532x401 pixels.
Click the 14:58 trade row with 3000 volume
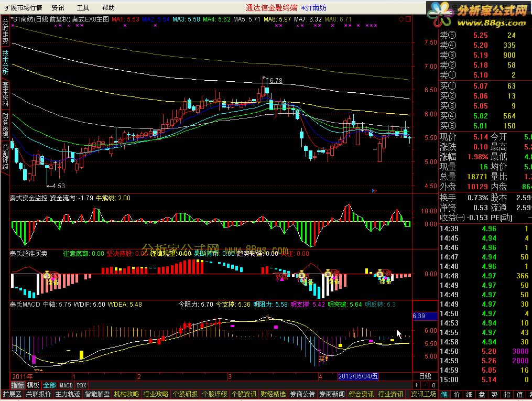pyautogui.click(x=485, y=352)
